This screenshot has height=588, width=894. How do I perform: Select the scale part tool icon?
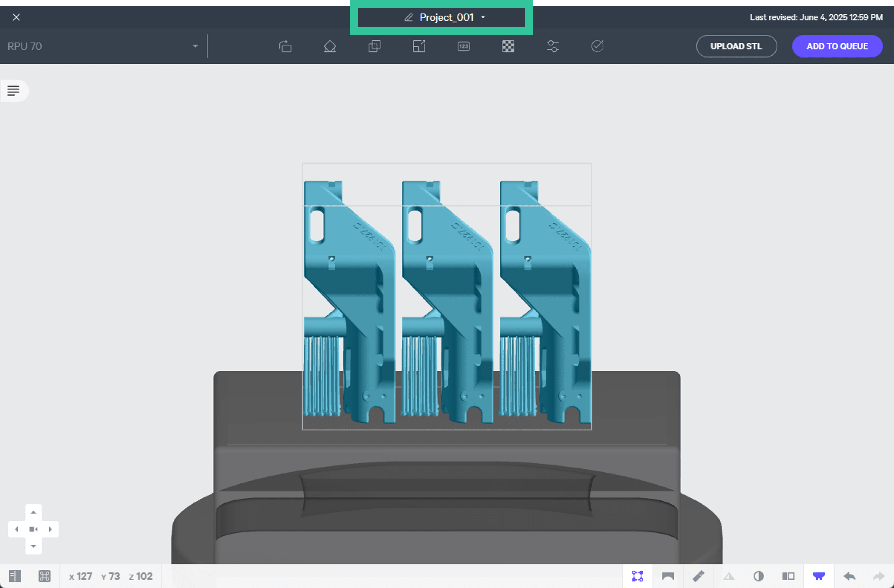(419, 46)
